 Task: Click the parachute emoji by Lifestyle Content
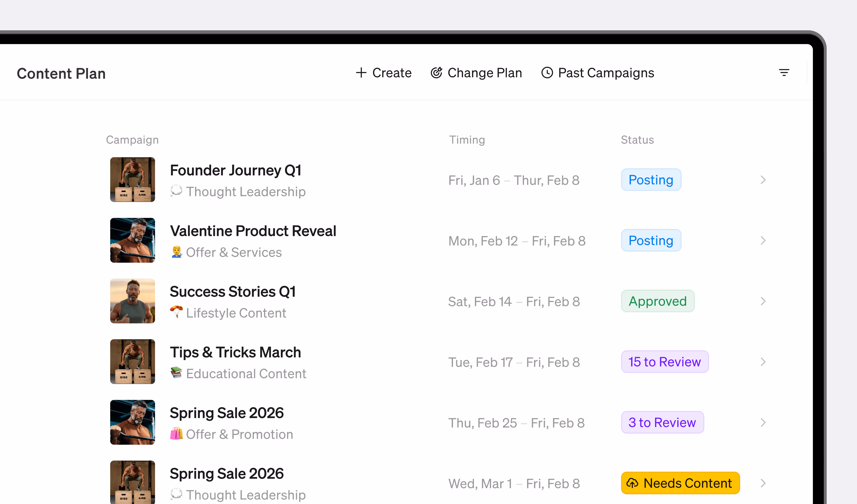(176, 312)
